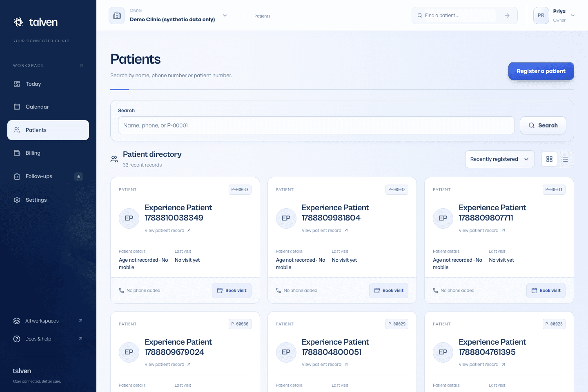This screenshot has height=392, width=588.
Task: Open patient name Experience Patient 1788809679024
Action: click(178, 347)
